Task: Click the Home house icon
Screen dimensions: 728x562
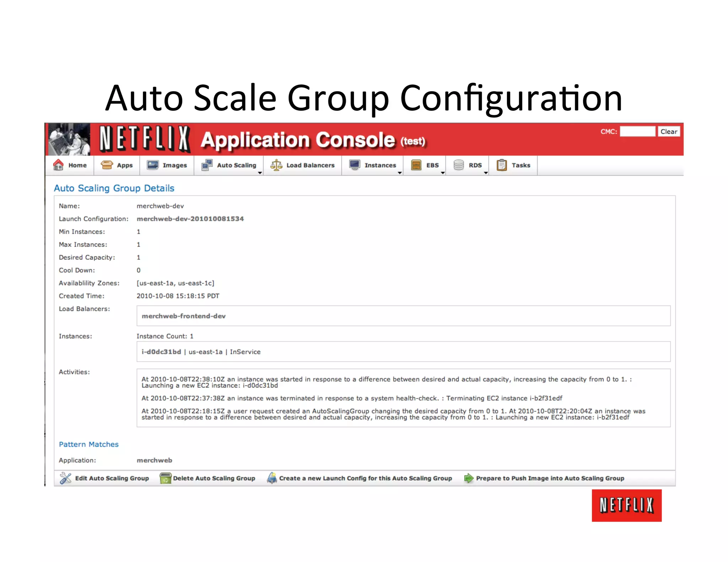Action: [58, 165]
